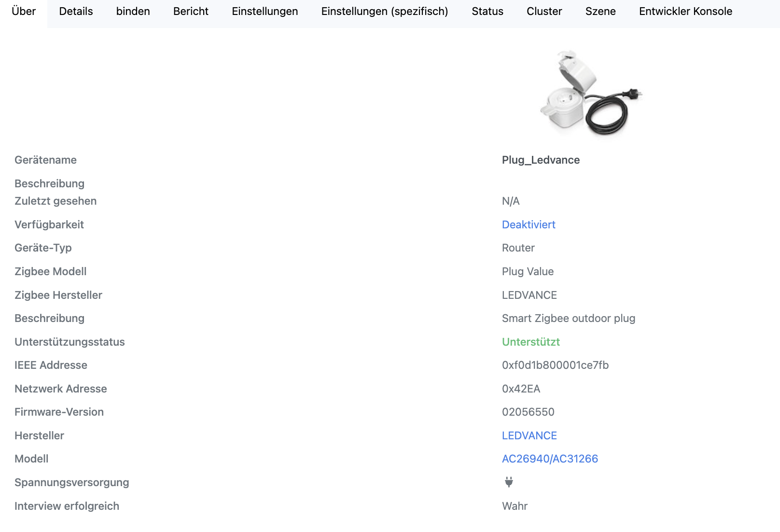
Task: Select the IEEE Addresse value text
Action: coord(556,365)
